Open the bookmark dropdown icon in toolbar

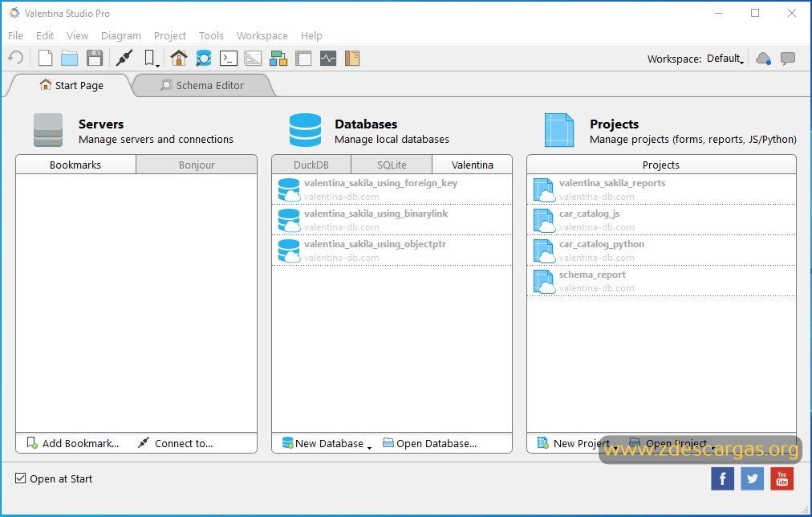point(151,58)
